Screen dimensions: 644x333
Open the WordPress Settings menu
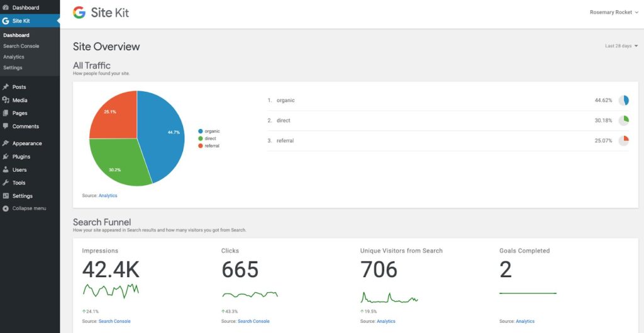pyautogui.click(x=30, y=196)
